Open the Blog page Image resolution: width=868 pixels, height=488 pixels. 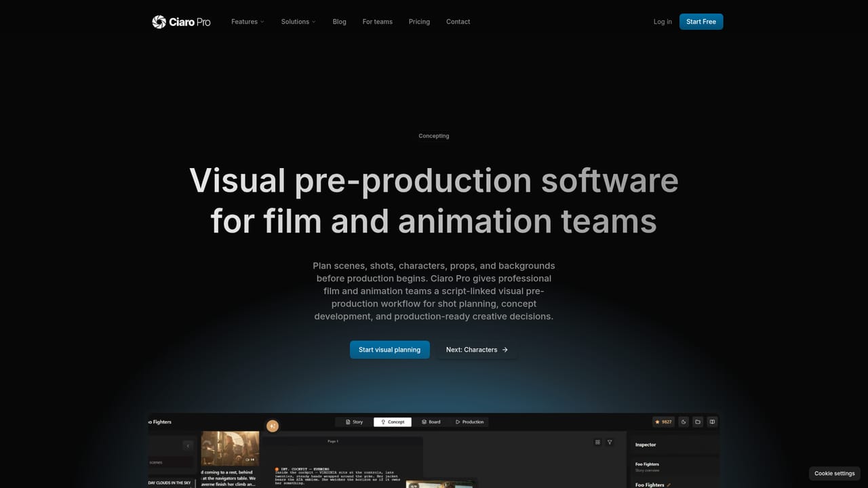point(340,22)
